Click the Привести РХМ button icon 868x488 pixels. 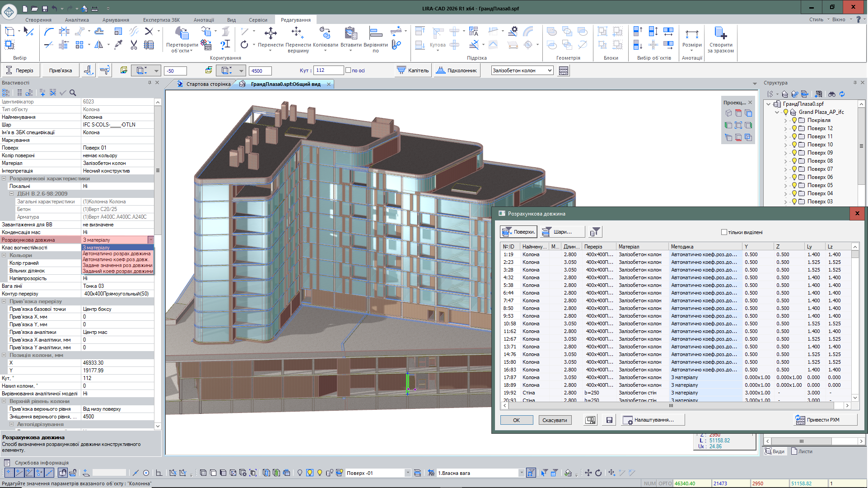pyautogui.click(x=800, y=420)
